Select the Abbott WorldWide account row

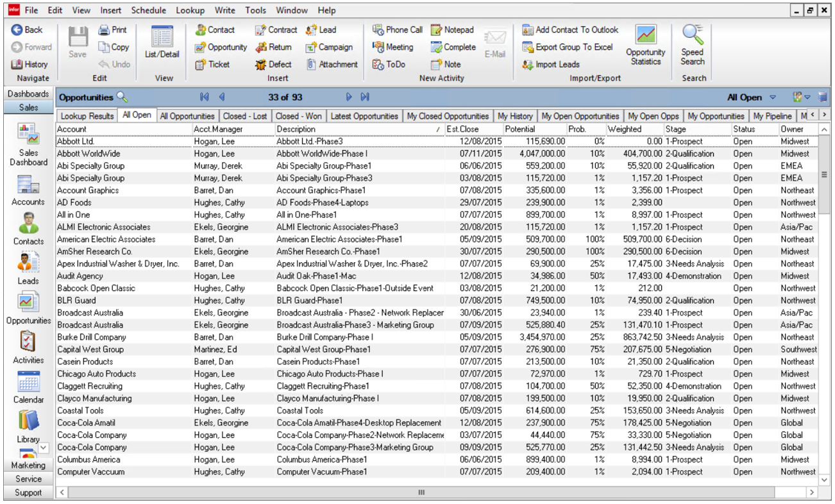coord(437,154)
